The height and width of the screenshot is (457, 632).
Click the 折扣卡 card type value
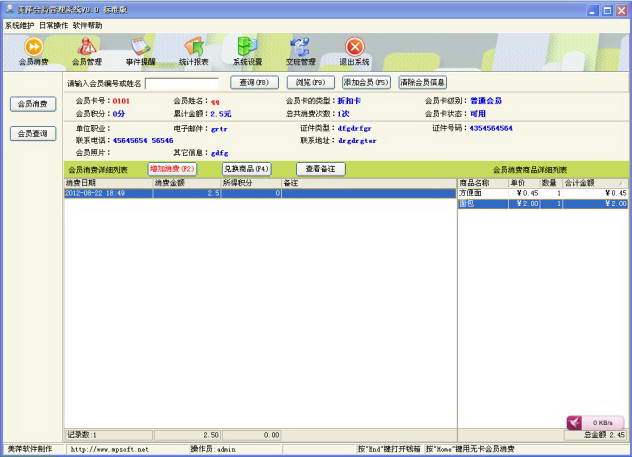click(349, 101)
